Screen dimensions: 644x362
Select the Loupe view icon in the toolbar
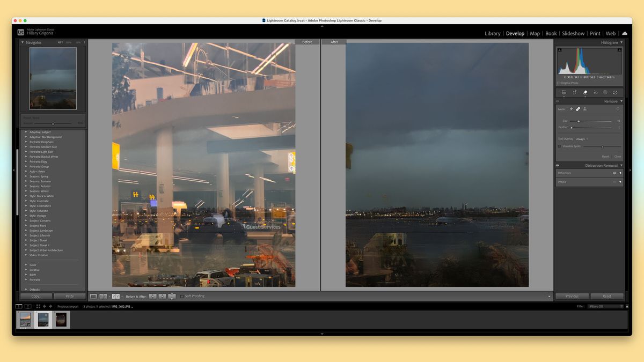tap(94, 296)
